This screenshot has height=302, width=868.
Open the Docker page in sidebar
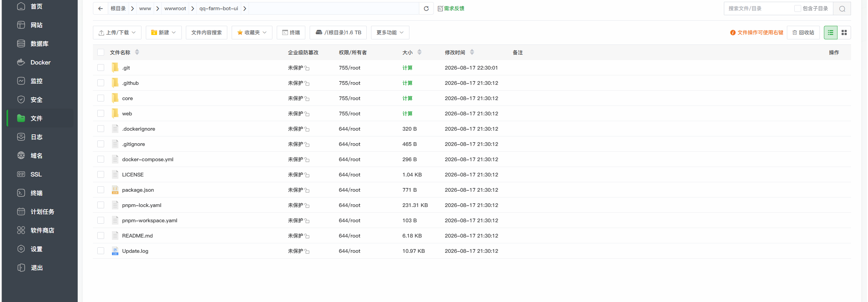(40, 62)
